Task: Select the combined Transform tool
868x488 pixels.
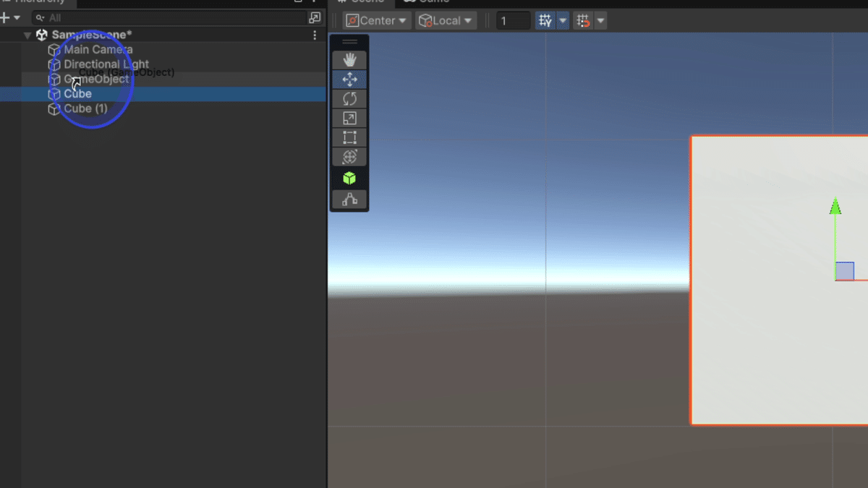Action: (349, 157)
